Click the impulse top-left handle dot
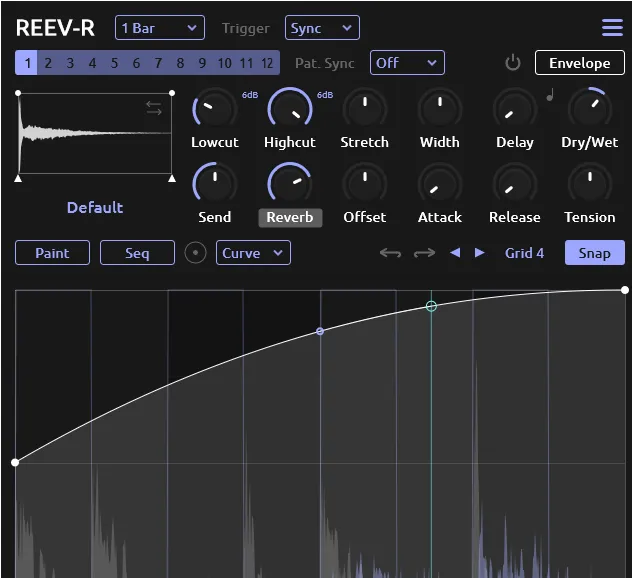 18,93
